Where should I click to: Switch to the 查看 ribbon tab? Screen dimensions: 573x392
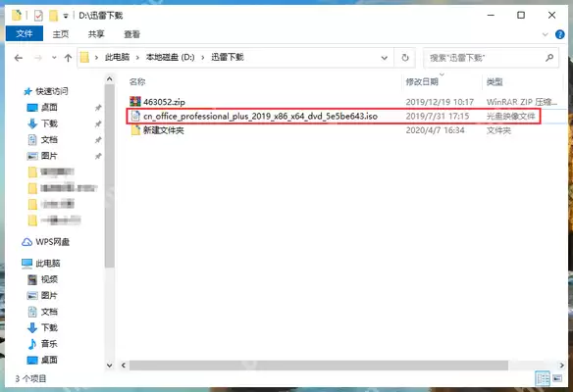tap(131, 34)
